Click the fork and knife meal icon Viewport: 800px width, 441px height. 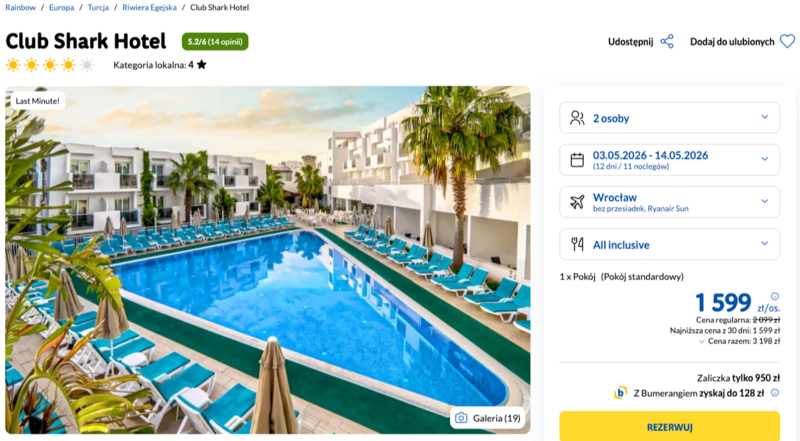[x=577, y=244]
